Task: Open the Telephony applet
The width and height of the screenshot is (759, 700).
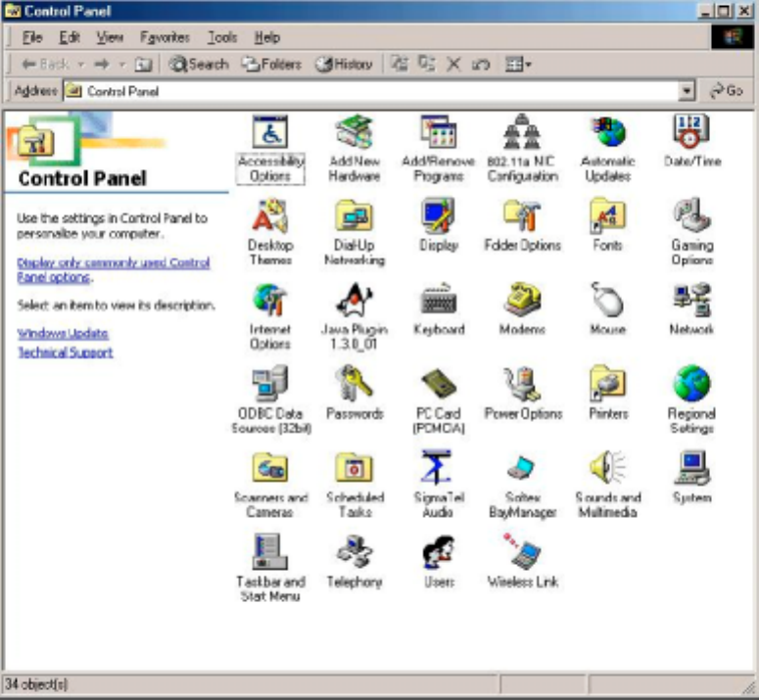Action: pos(355,562)
